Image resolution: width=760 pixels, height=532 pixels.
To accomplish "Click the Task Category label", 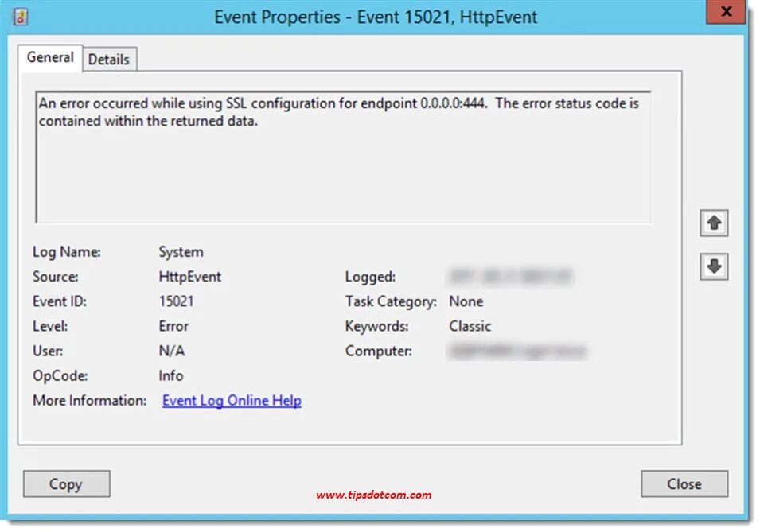I will click(x=391, y=301).
